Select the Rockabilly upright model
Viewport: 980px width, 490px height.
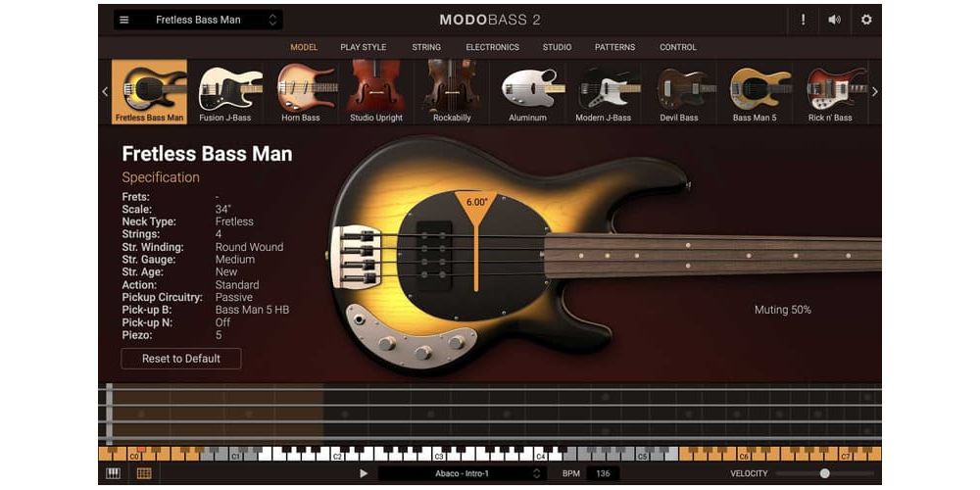(x=452, y=92)
